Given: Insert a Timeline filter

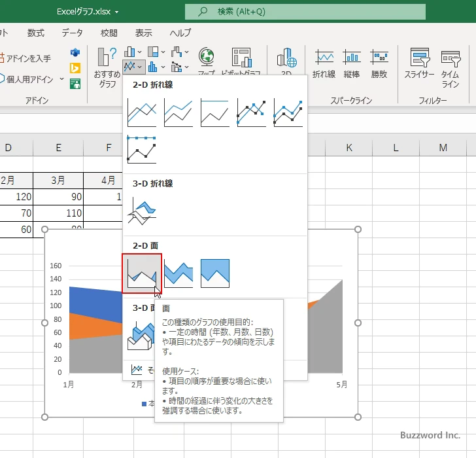Looking at the screenshot, I should click(x=450, y=68).
